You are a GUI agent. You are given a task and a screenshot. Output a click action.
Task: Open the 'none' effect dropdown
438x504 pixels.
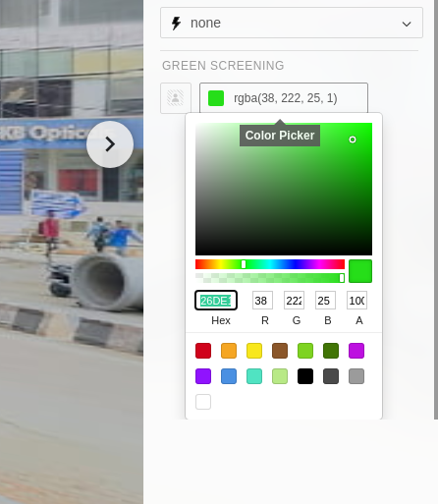[x=292, y=23]
